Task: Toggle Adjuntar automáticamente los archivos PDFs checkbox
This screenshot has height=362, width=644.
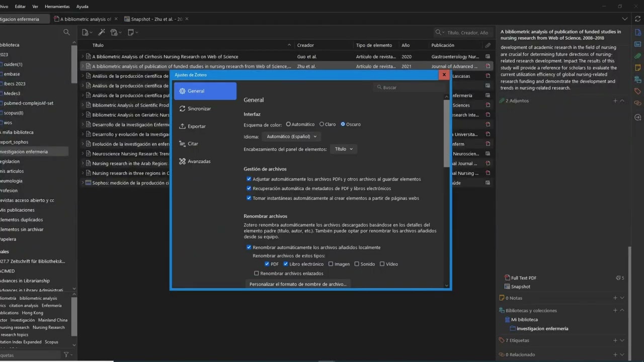Action: click(x=249, y=179)
